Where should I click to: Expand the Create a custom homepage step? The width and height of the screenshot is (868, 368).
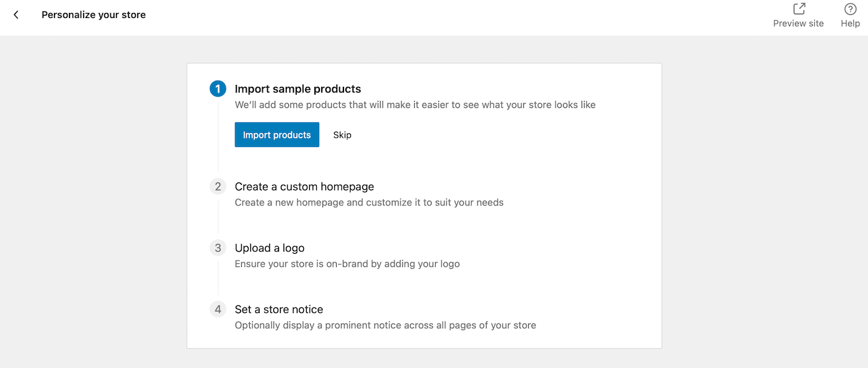(304, 186)
